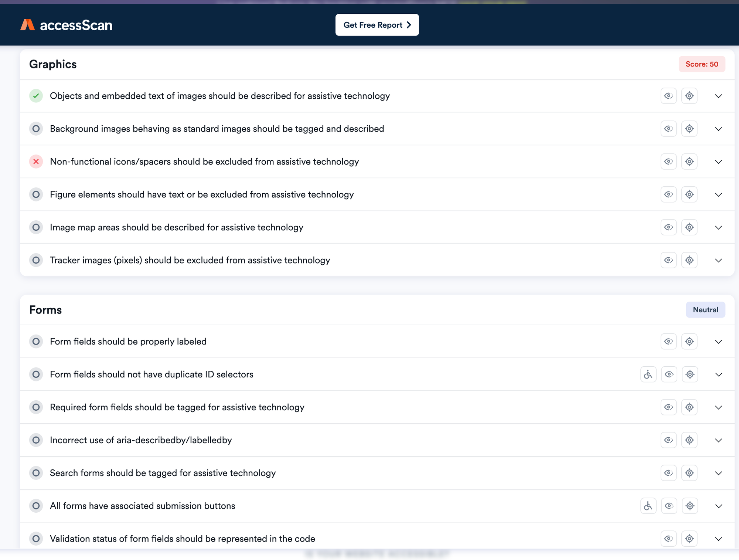This screenshot has width=739, height=560.
Task: Expand the Non-functional icons/spacers row chevron
Action: (718, 162)
